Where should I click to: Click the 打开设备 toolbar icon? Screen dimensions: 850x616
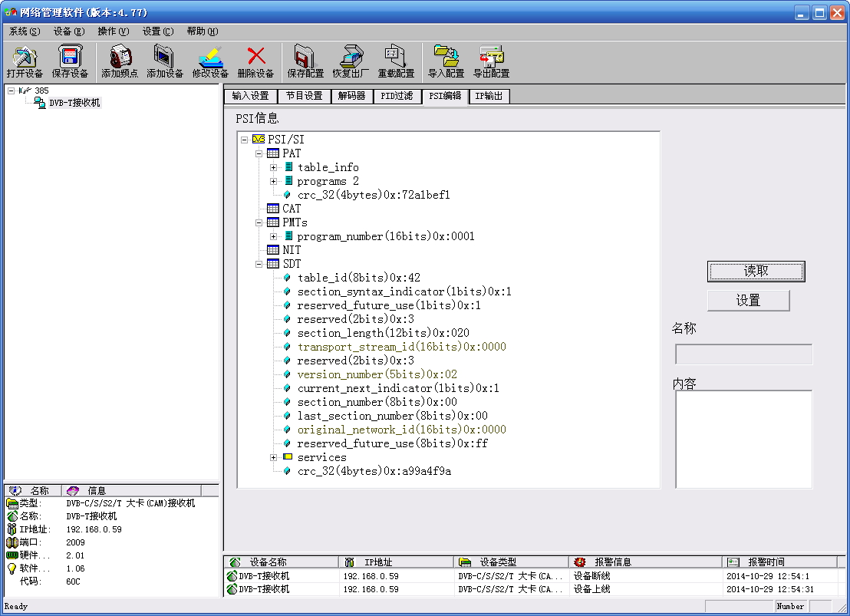coord(25,57)
